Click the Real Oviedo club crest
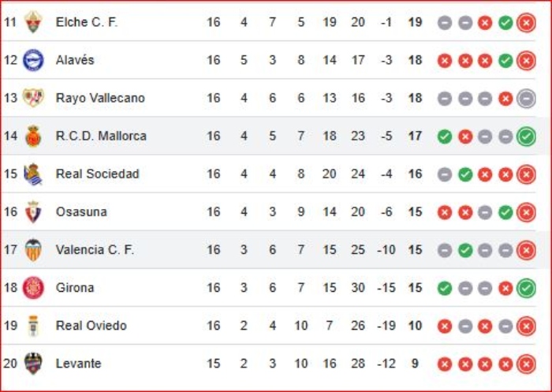The width and height of the screenshot is (552, 392). pyautogui.click(x=33, y=325)
